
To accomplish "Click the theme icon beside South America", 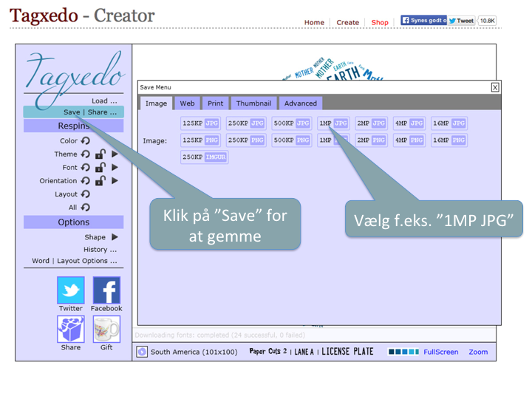I will click(142, 352).
